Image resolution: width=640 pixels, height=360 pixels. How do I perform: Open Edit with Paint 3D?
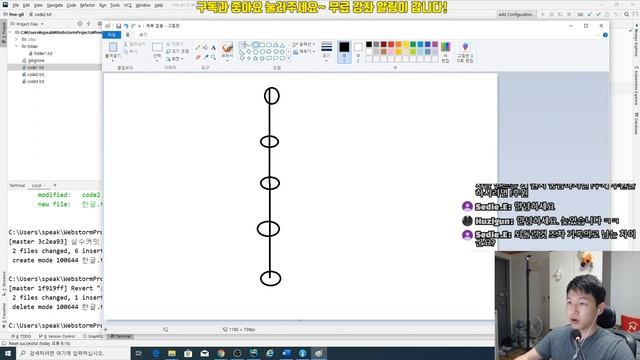point(465,51)
